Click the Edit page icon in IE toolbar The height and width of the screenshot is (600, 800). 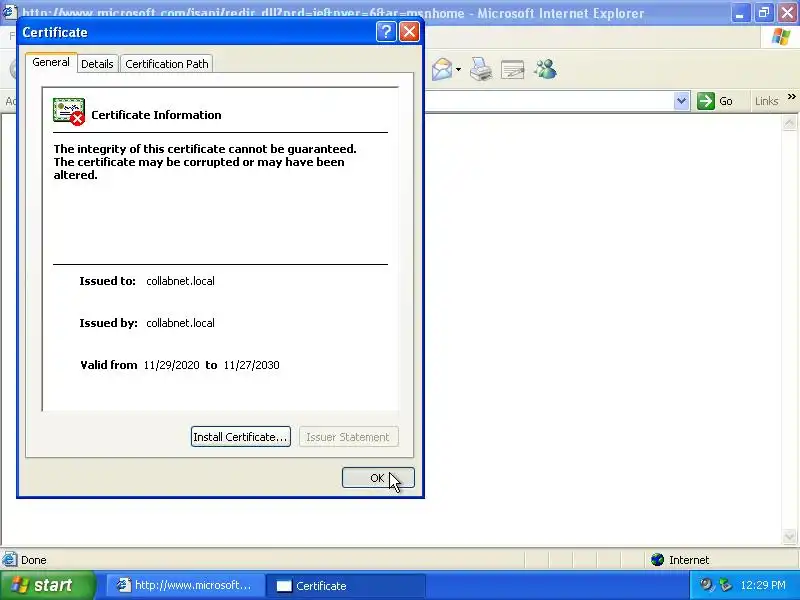pyautogui.click(x=513, y=70)
